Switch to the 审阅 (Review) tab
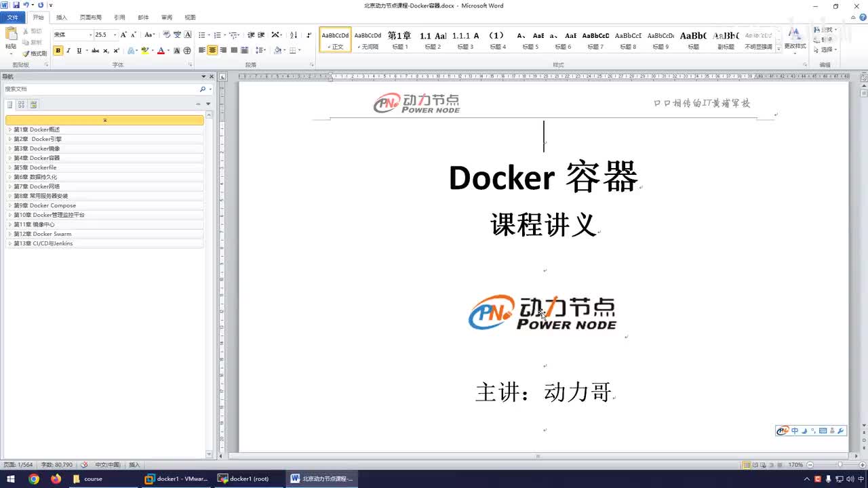The width and height of the screenshot is (868, 488). [166, 17]
